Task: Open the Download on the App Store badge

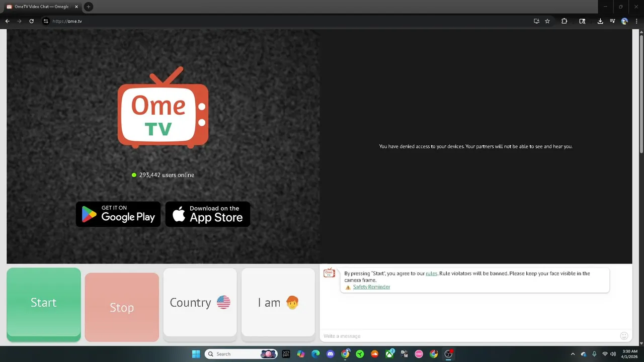Action: tap(208, 214)
